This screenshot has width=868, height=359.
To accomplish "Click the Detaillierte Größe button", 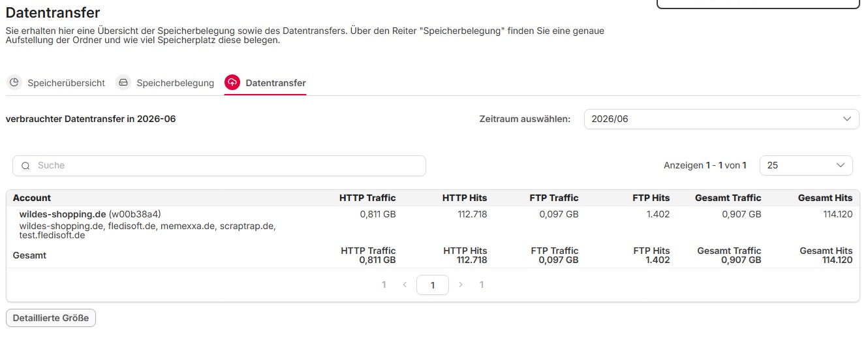I will coord(51,318).
